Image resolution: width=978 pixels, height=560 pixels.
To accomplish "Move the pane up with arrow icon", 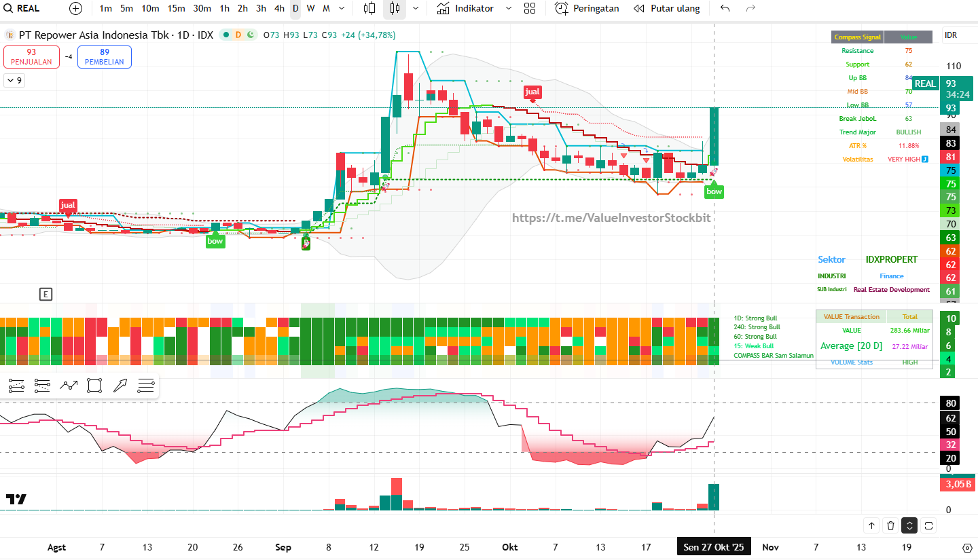I will [871, 525].
